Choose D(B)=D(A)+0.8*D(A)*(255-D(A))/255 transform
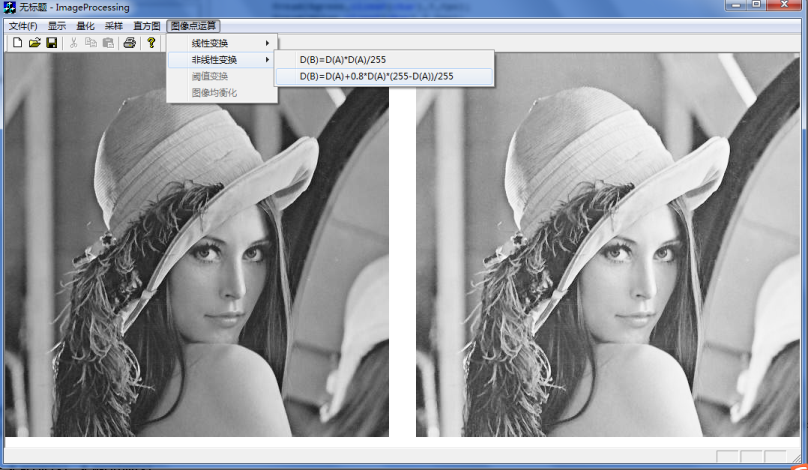808x470 pixels. coord(384,76)
